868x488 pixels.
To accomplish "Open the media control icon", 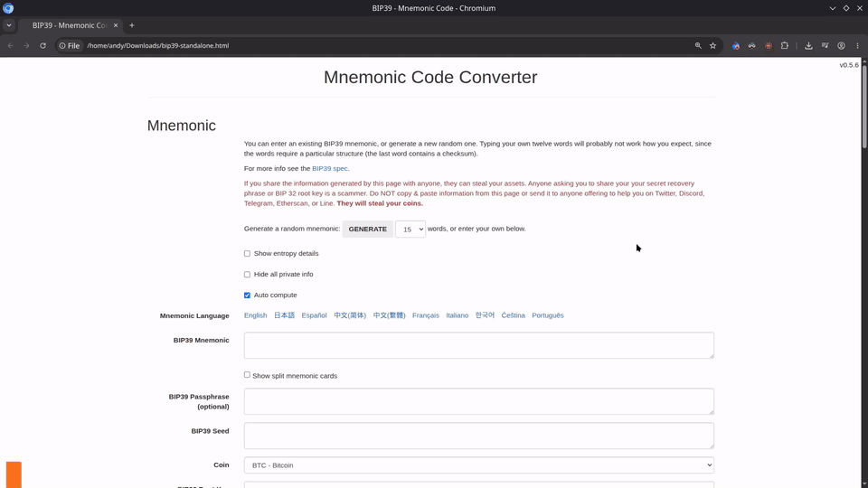I will (x=825, y=45).
